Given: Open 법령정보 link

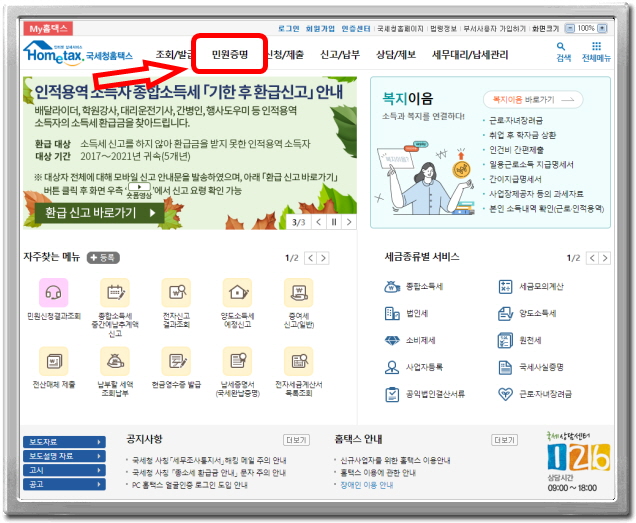Looking at the screenshot, I should [443, 28].
